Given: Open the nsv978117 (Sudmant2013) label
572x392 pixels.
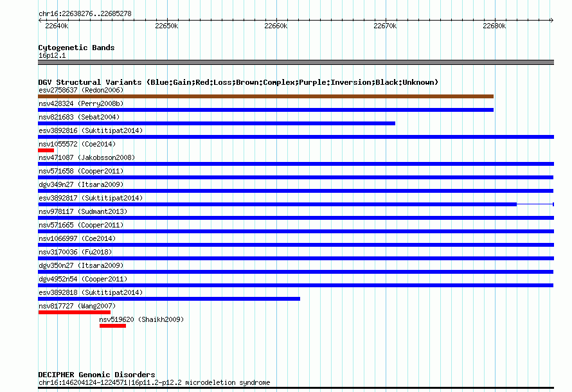Looking at the screenshot, I should click(x=83, y=211).
